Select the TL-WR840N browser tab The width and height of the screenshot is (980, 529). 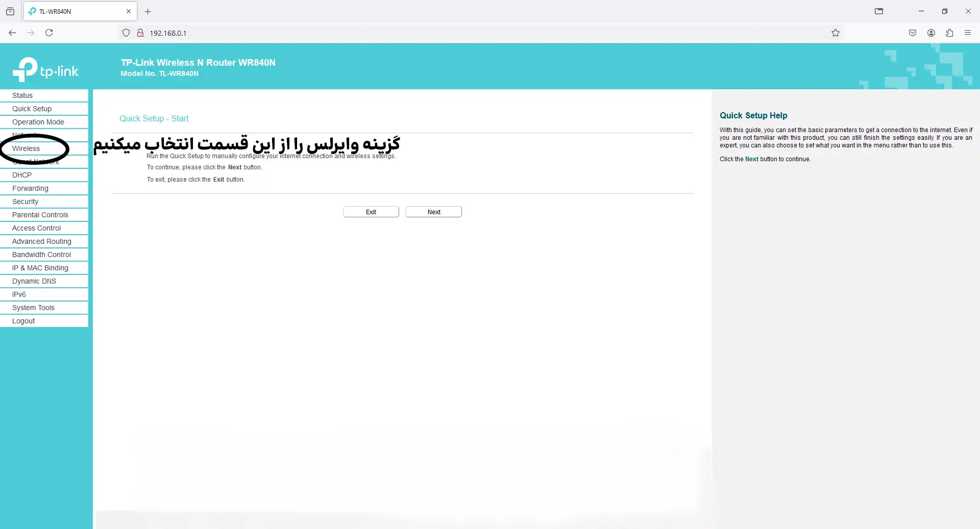pos(80,11)
